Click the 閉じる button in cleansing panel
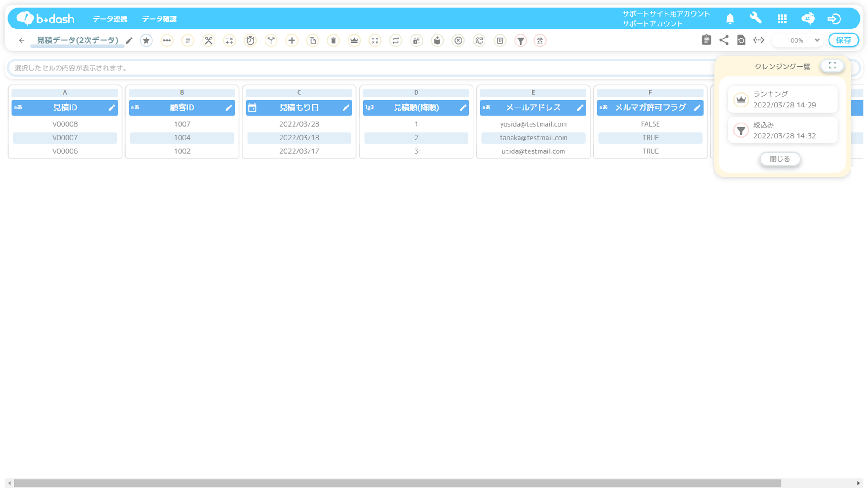The width and height of the screenshot is (868, 488). pos(779,159)
